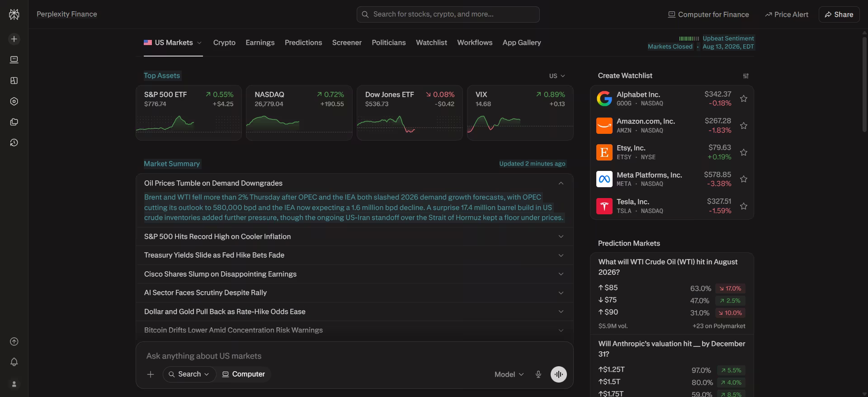Expand Bitcoin Drifts Lower Amid Concentration Risk

point(354,330)
